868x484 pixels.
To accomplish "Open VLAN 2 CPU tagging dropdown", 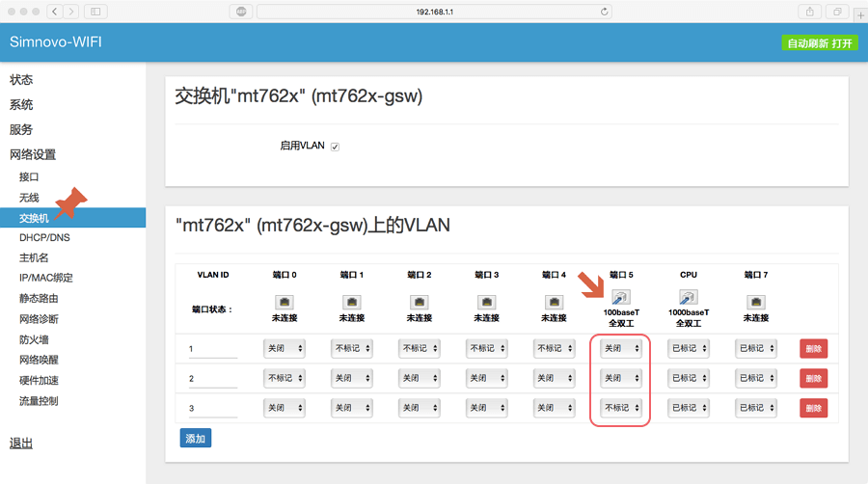I will [688, 378].
